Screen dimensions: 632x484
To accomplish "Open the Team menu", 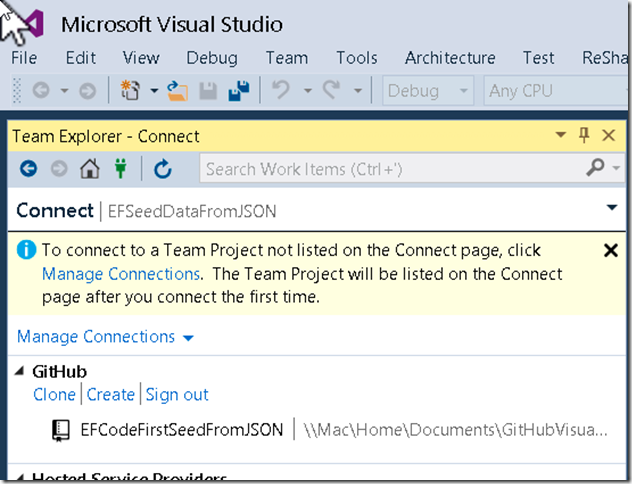I will (x=287, y=58).
